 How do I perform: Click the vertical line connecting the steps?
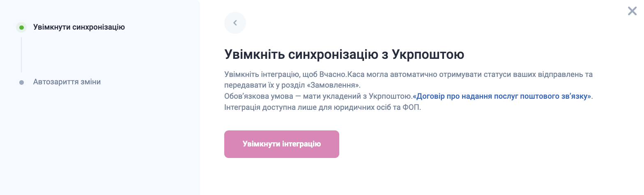[x=21, y=55]
